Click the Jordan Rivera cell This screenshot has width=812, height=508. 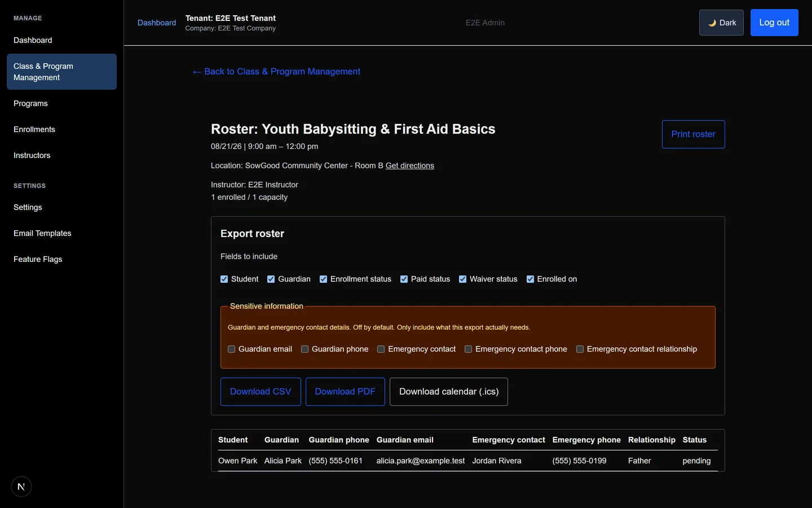click(497, 461)
